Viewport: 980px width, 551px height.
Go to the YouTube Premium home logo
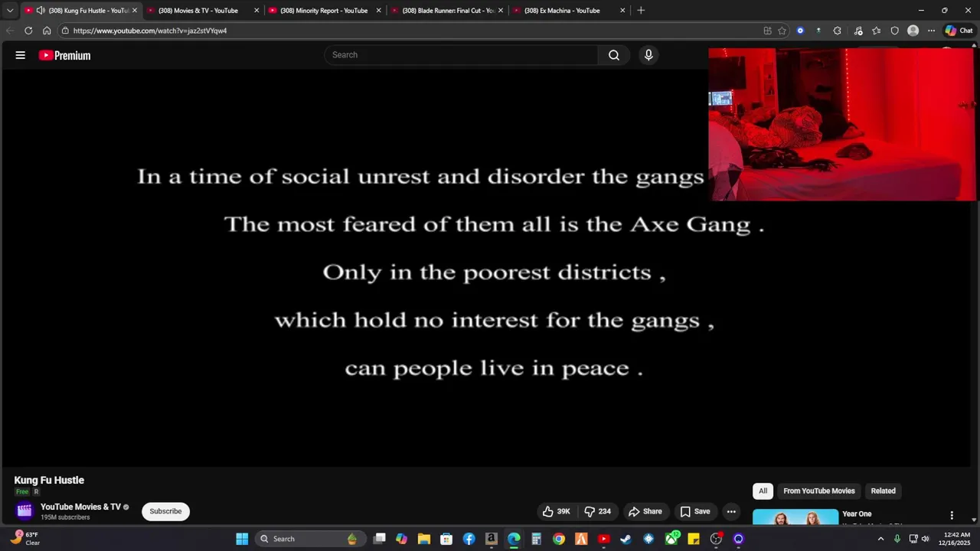pos(64,55)
